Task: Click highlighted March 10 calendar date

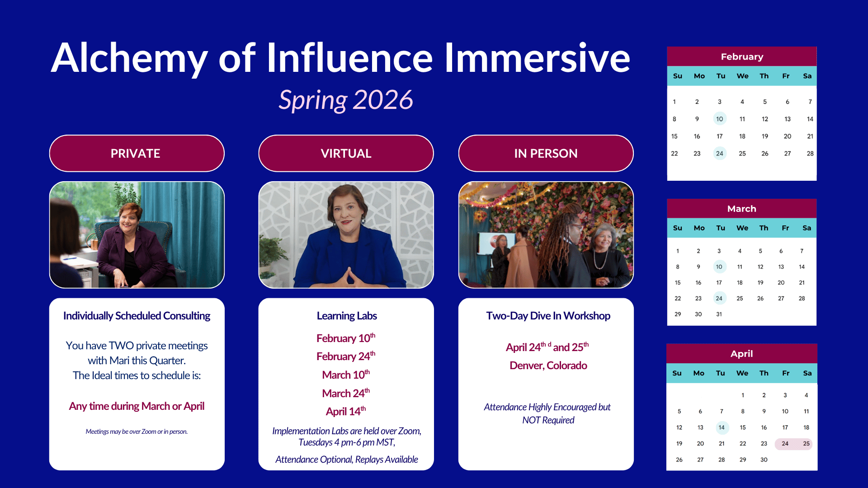Action: pos(719,267)
